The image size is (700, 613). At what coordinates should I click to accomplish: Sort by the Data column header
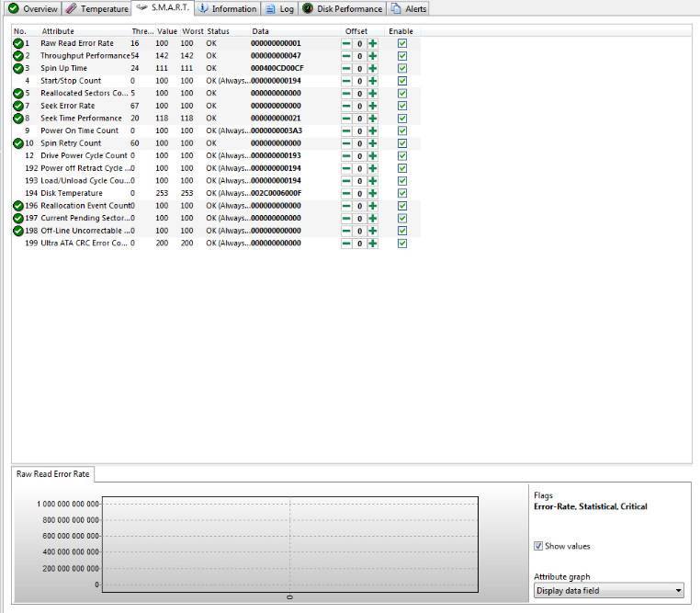click(x=260, y=31)
